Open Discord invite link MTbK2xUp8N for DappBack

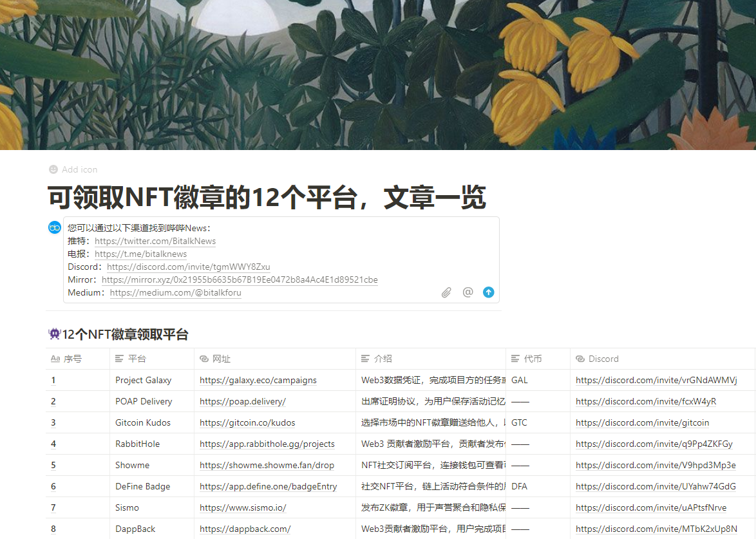(x=656, y=529)
